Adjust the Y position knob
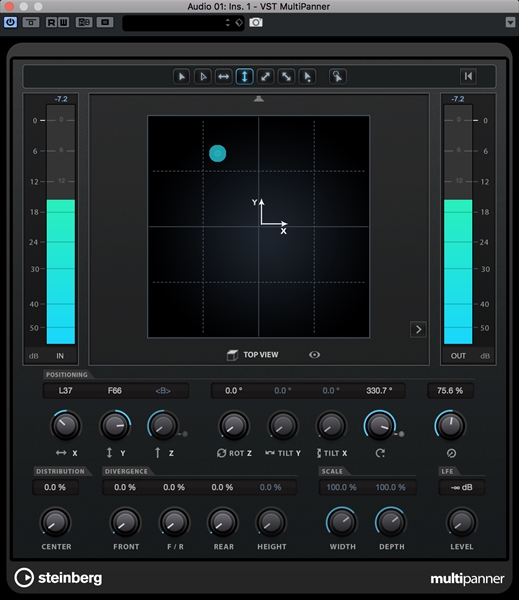 pos(115,426)
